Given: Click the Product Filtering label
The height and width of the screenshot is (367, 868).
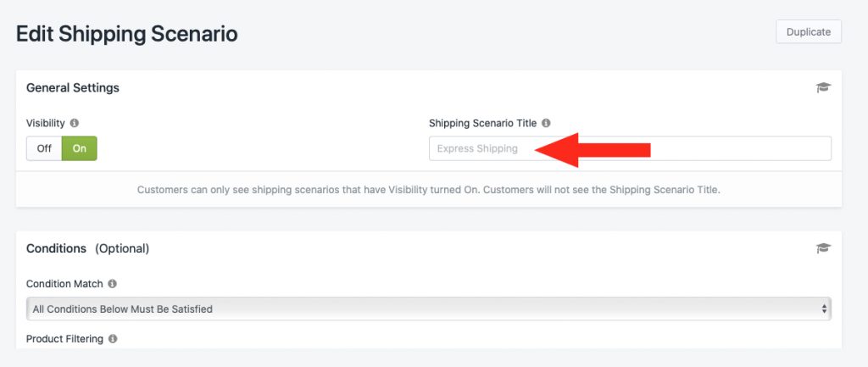Looking at the screenshot, I should (64, 338).
